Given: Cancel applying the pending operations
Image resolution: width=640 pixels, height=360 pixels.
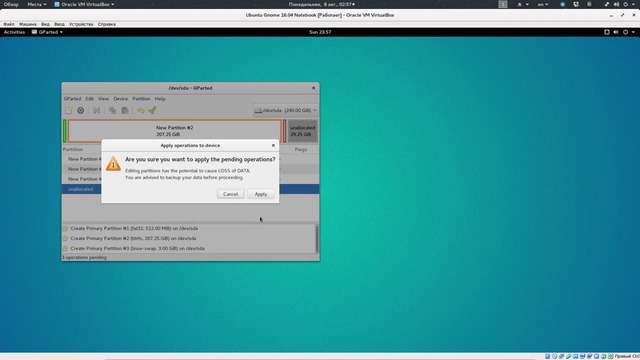Looking at the screenshot, I should click(230, 194).
